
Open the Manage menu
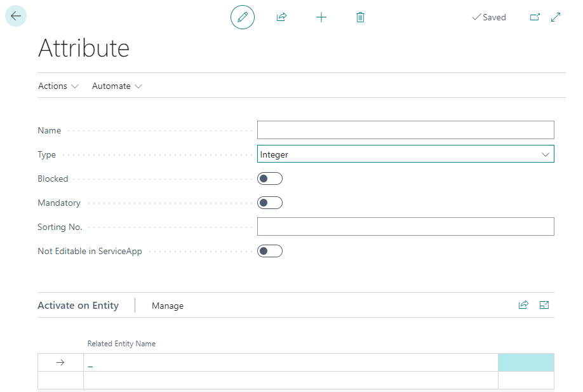coord(168,306)
